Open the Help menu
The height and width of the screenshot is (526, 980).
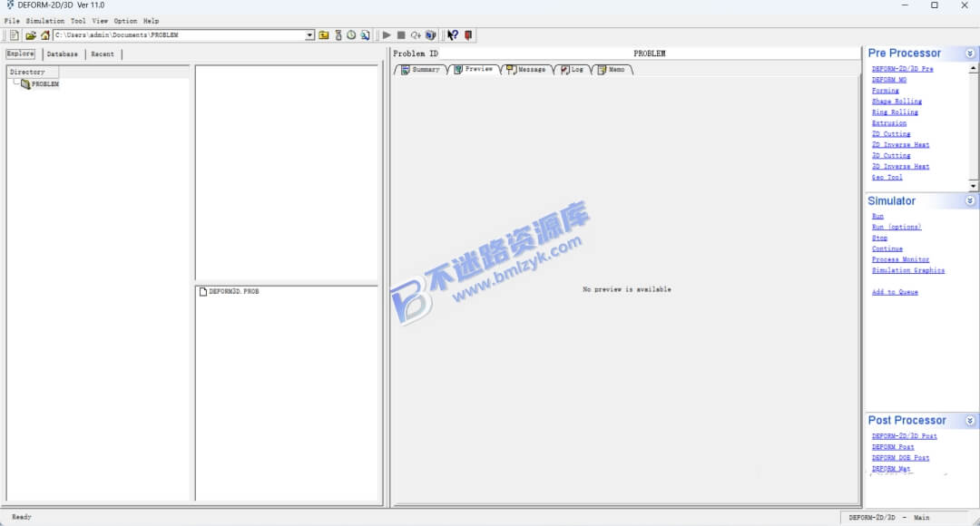(151, 21)
